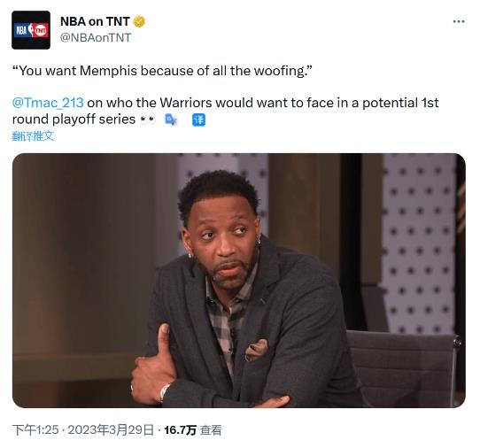Open the @NBAonTNT handle link
The width and height of the screenshot is (480, 448).
pyautogui.click(x=96, y=38)
